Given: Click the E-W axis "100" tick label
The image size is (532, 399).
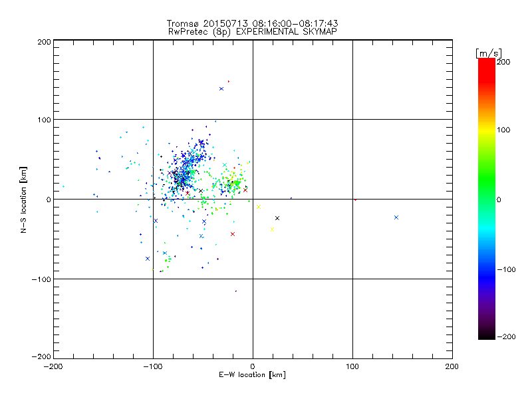Looking at the screenshot, I should 352,366.
